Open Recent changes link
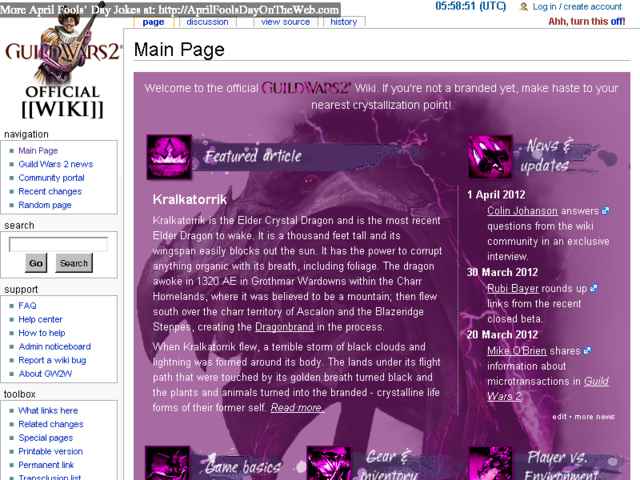 tap(50, 191)
